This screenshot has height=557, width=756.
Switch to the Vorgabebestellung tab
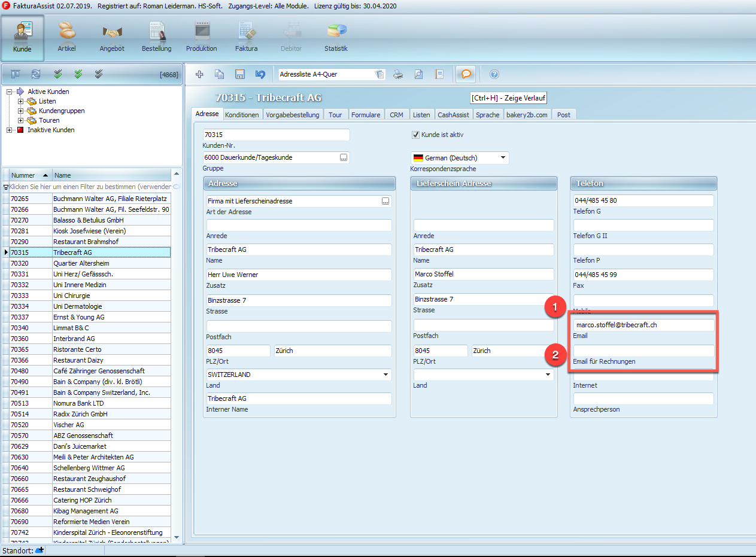tap(293, 115)
